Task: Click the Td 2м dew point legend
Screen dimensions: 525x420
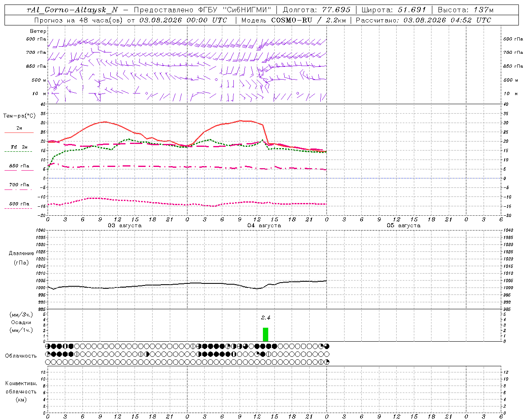Action: [x=19, y=147]
